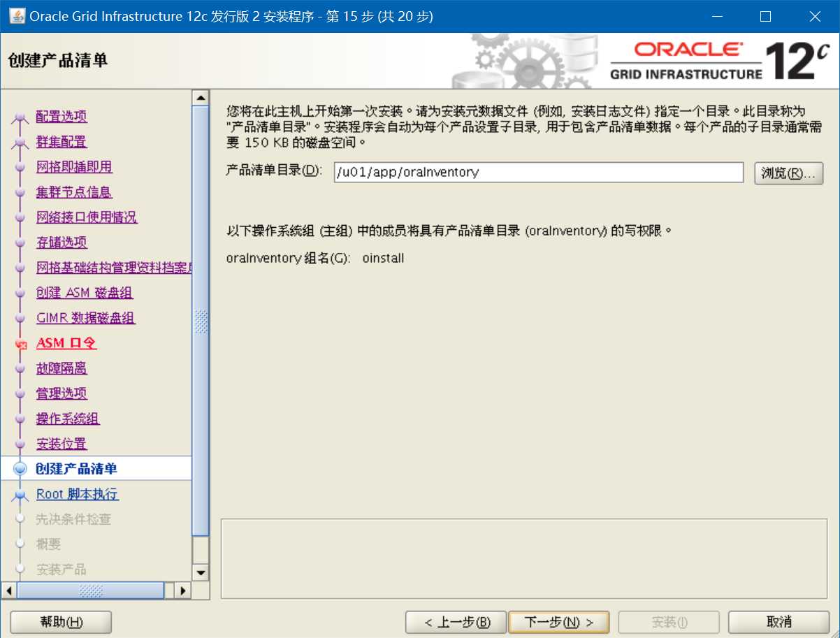Open the 网络接口使用情况 step

[x=87, y=217]
